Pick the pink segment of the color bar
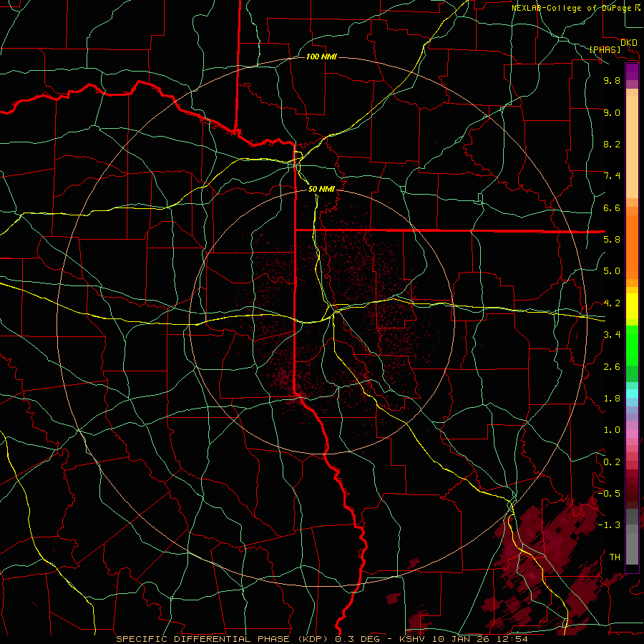 tap(632, 434)
